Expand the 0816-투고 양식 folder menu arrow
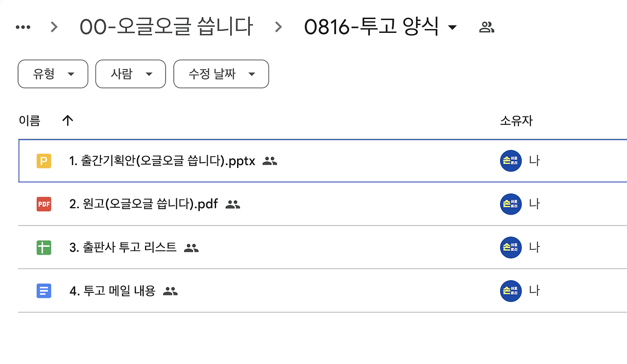 (x=453, y=27)
